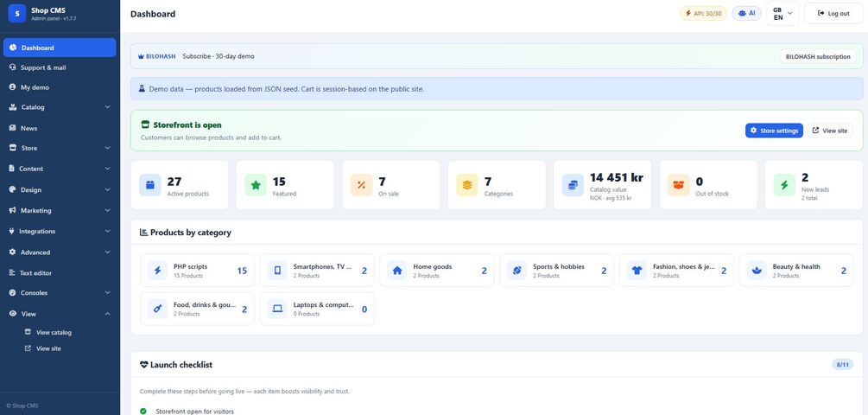This screenshot has width=868, height=415.
Task: Click the Out of stock box icon
Action: point(679,185)
